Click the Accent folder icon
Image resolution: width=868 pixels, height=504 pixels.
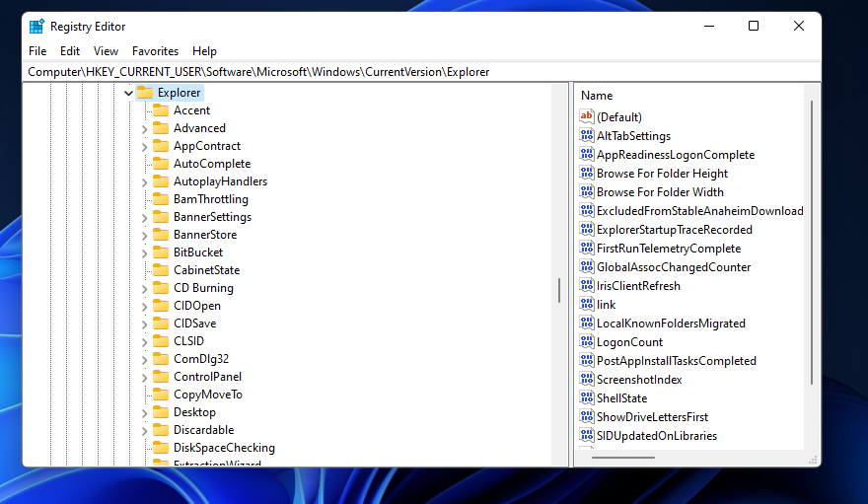161,110
